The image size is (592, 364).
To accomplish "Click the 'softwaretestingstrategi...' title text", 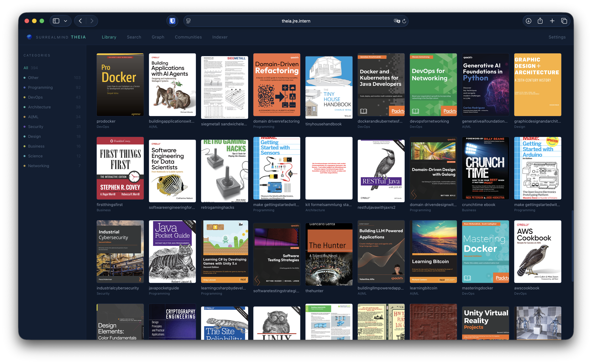I will [x=276, y=291].
